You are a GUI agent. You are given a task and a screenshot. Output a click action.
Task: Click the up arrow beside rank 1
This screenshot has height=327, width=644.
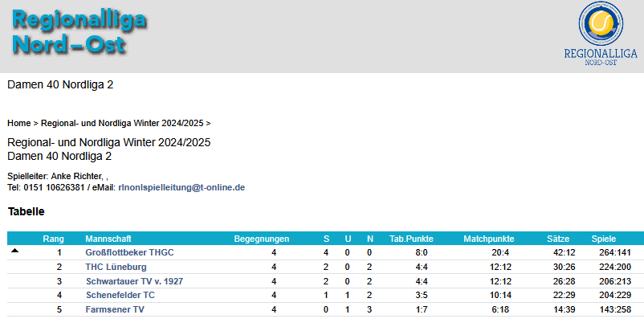[14, 251]
